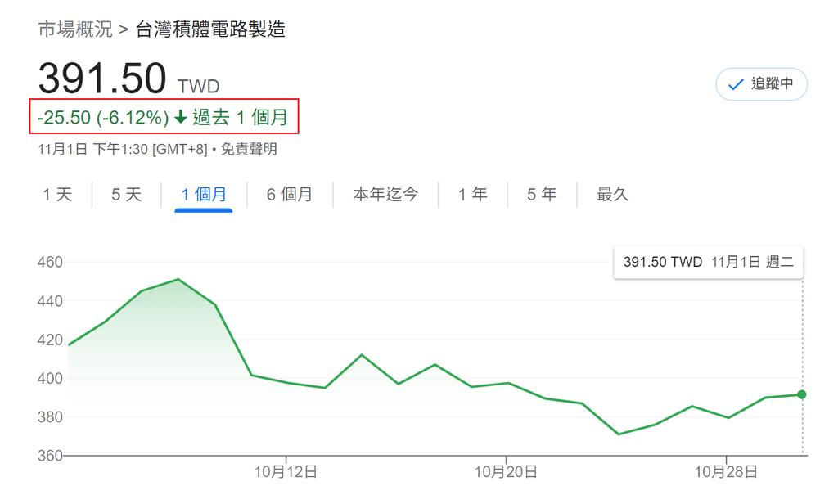The height and width of the screenshot is (504, 838).
Task: Click the 391.50 stock price value
Action: [x=102, y=79]
